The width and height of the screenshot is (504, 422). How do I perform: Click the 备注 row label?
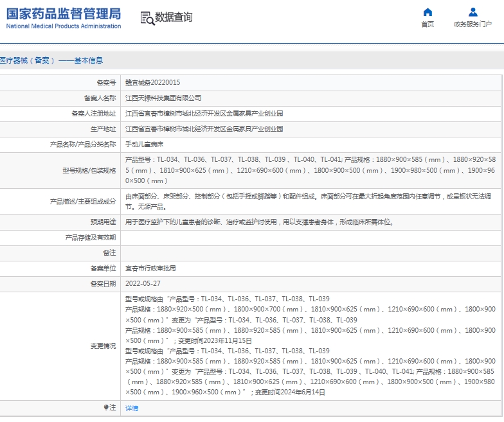coord(109,253)
